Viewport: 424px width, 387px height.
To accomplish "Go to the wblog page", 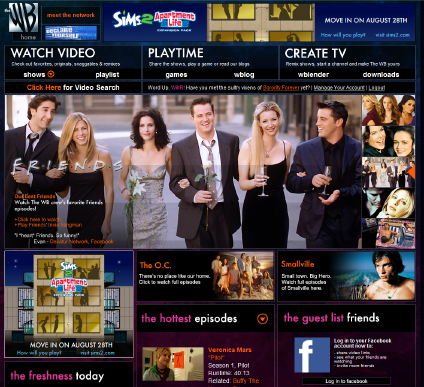I will pos(244,75).
